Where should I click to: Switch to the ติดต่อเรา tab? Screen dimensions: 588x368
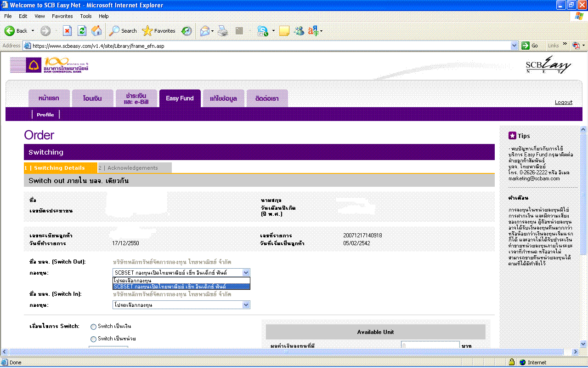coord(267,98)
